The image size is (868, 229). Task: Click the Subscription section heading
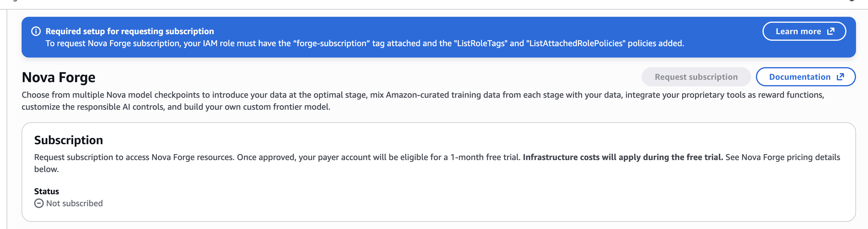coord(68,140)
